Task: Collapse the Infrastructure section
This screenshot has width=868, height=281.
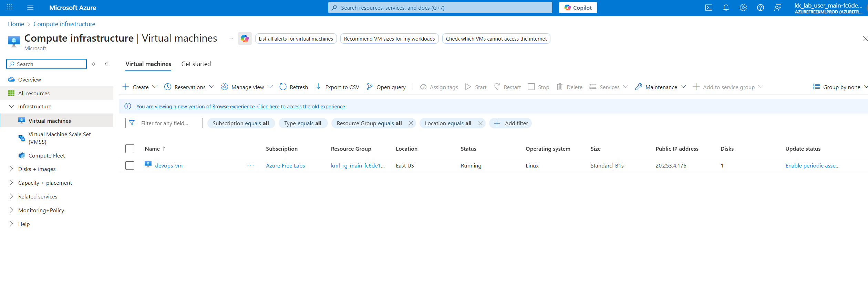Action: click(x=11, y=106)
